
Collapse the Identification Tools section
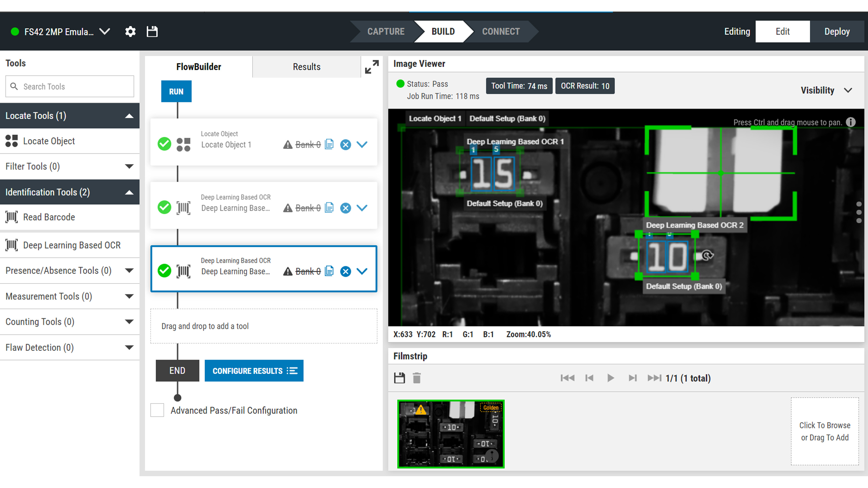(129, 192)
